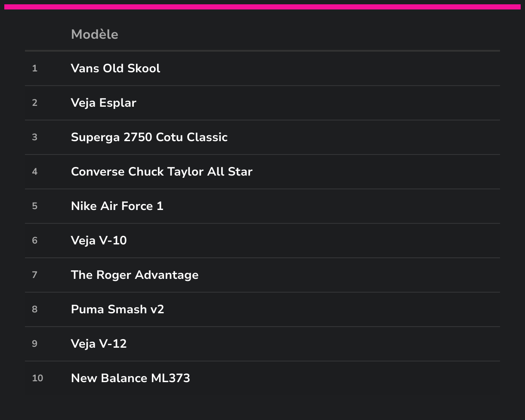Click rank number 5 beside Nike
Image resolution: width=525 pixels, height=420 pixels.
coord(35,206)
